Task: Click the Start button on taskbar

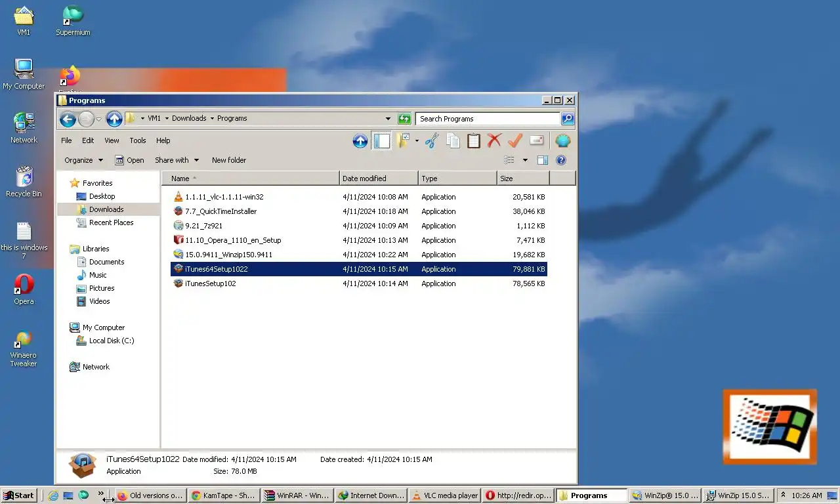Action: click(x=18, y=495)
